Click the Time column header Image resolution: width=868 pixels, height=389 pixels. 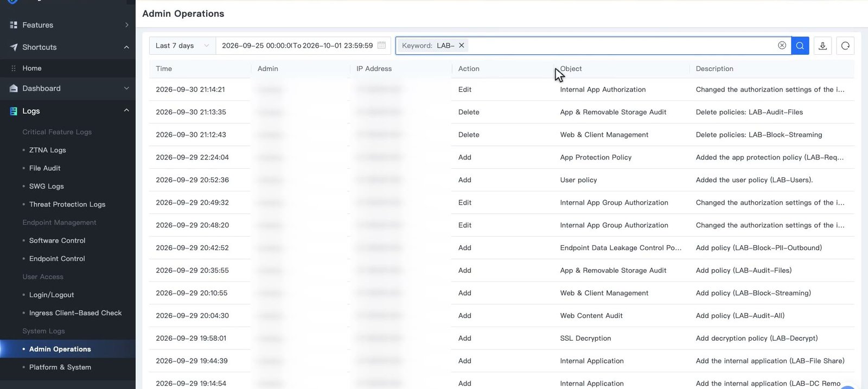pyautogui.click(x=164, y=69)
